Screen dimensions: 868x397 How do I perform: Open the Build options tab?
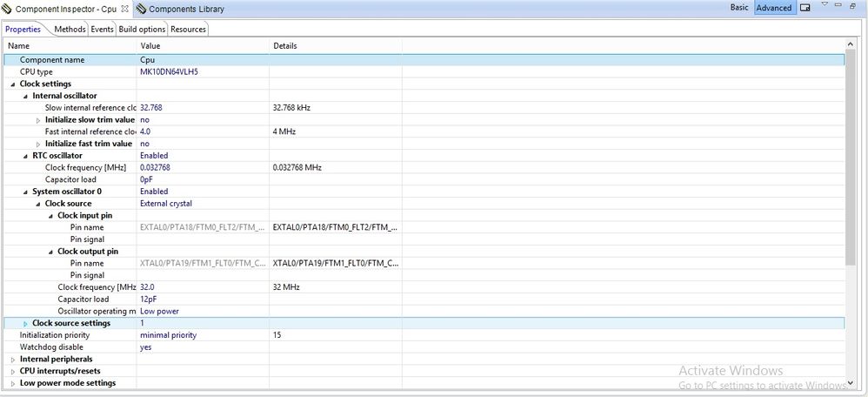(143, 30)
